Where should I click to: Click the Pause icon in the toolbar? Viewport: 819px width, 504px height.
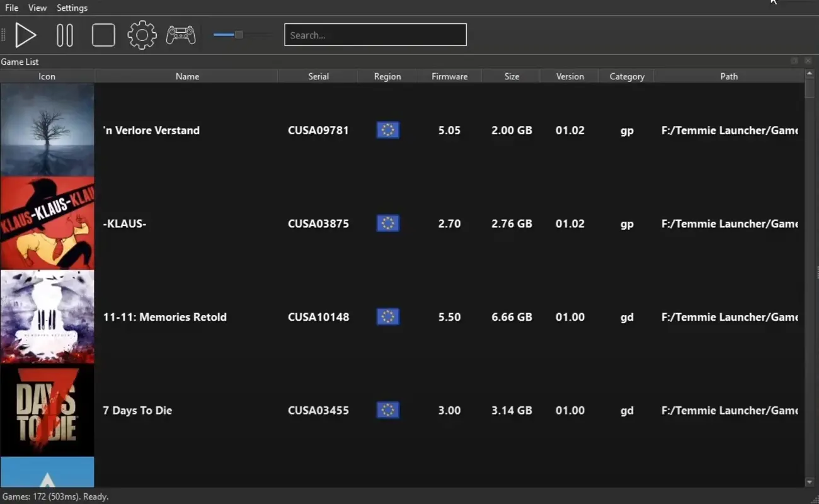(x=65, y=35)
